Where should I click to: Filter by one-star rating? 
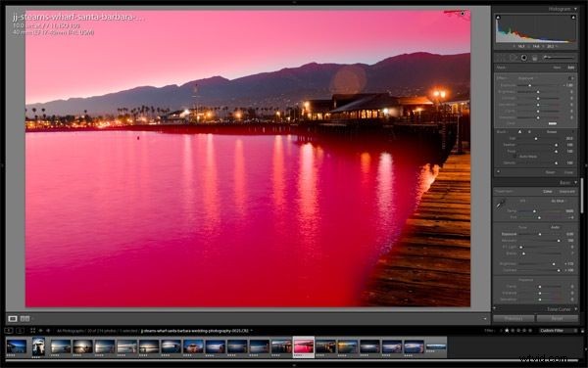tap(507, 331)
